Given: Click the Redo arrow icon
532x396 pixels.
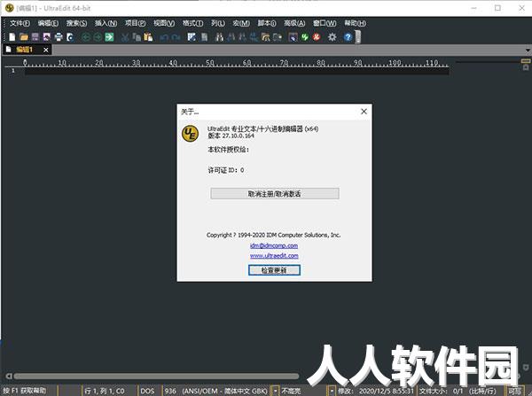Looking at the screenshot, I should coord(176,37).
